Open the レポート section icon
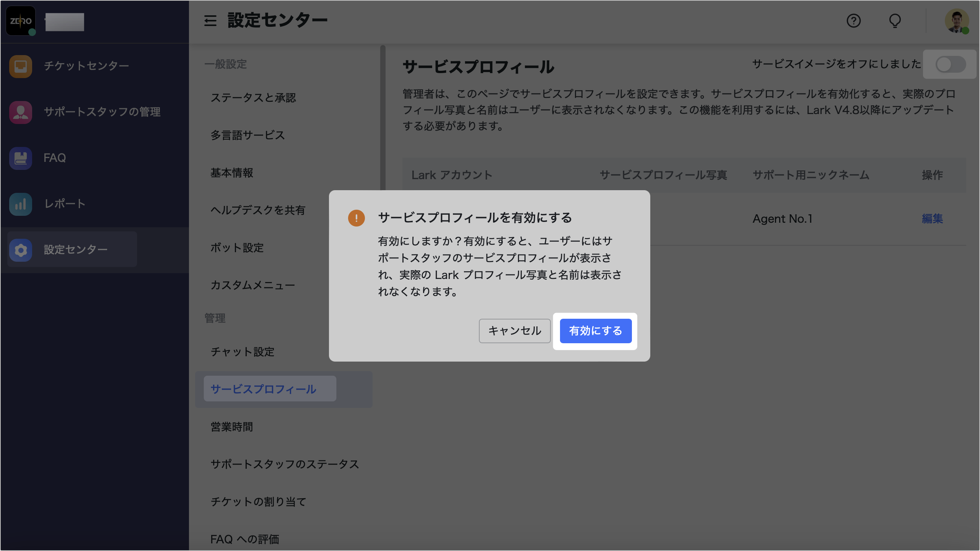The width and height of the screenshot is (980, 551). point(20,204)
